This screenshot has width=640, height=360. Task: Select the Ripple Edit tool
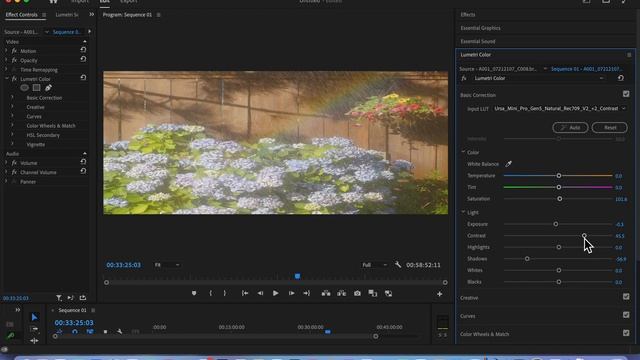click(x=34, y=340)
